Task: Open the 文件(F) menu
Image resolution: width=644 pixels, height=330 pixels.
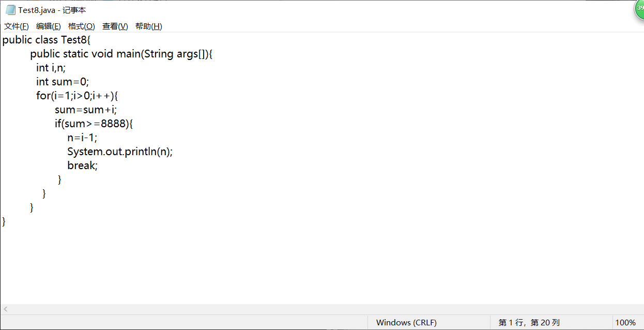Action: 17,26
